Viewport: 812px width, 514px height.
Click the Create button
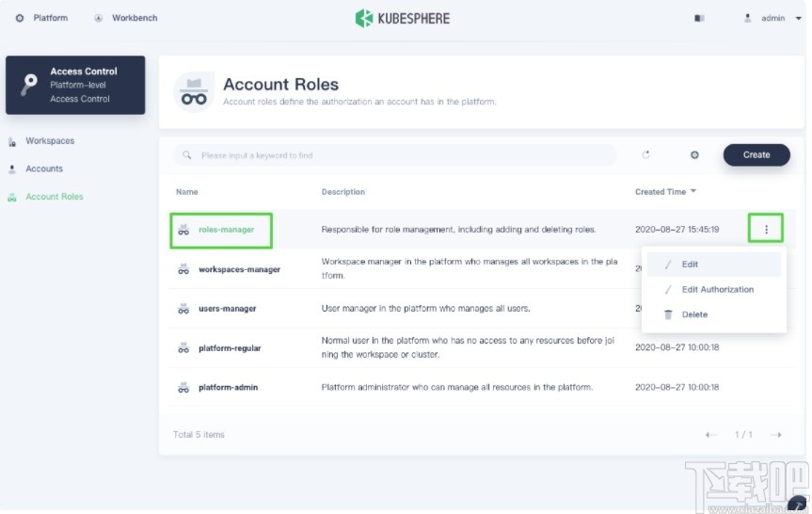[x=756, y=155]
